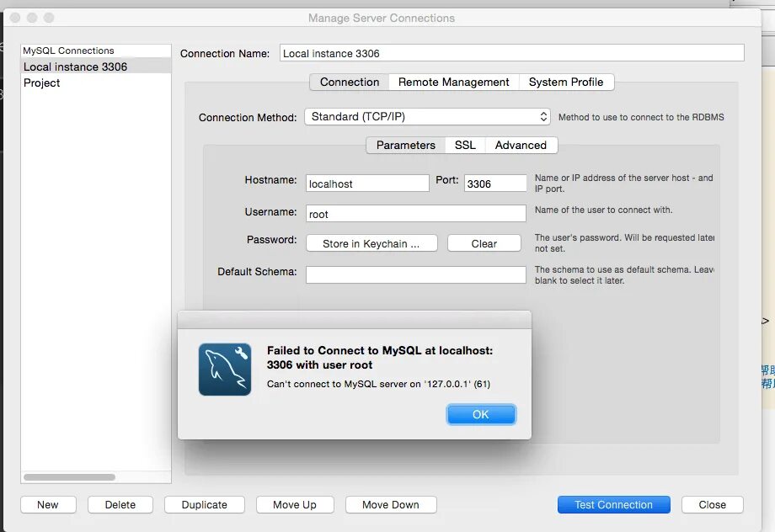This screenshot has width=775, height=532.
Task: Click the Manage Server Connections window title
Action: [382, 19]
